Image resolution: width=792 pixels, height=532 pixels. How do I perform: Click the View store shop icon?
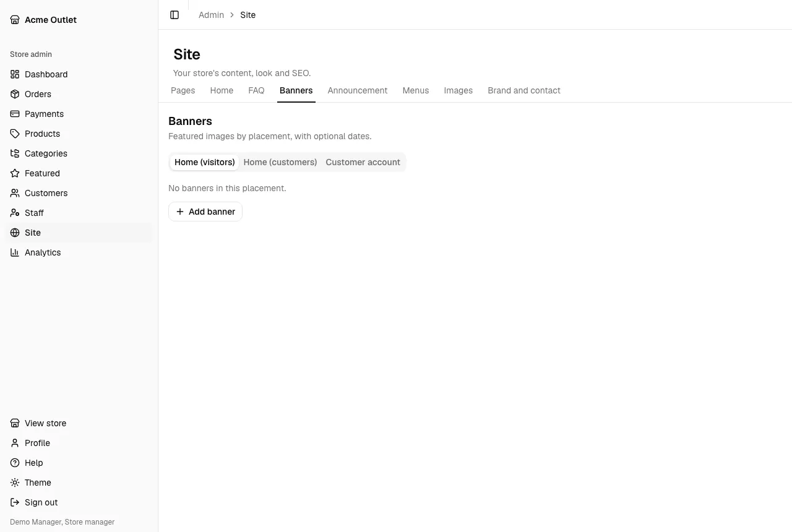pyautogui.click(x=15, y=423)
